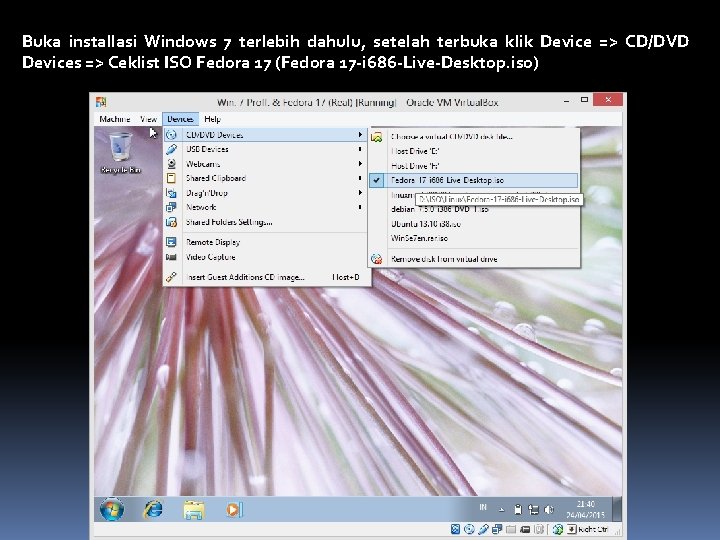720x540 pixels.
Task: Toggle Video Capture menu option
Action: 265,257
